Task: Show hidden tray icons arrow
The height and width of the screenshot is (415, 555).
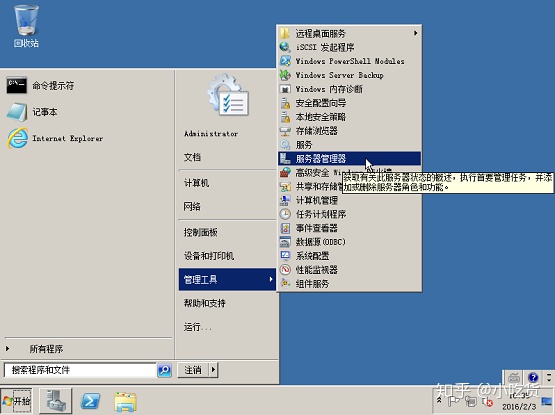Action: (x=439, y=400)
